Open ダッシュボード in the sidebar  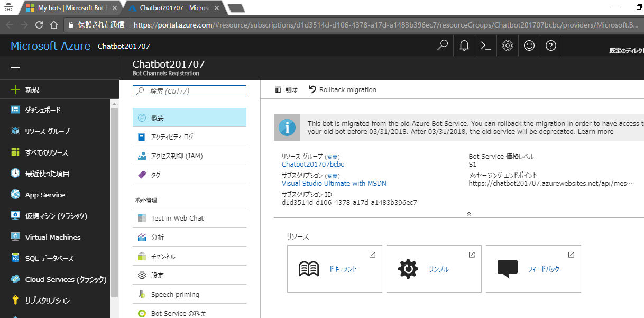coord(55,110)
